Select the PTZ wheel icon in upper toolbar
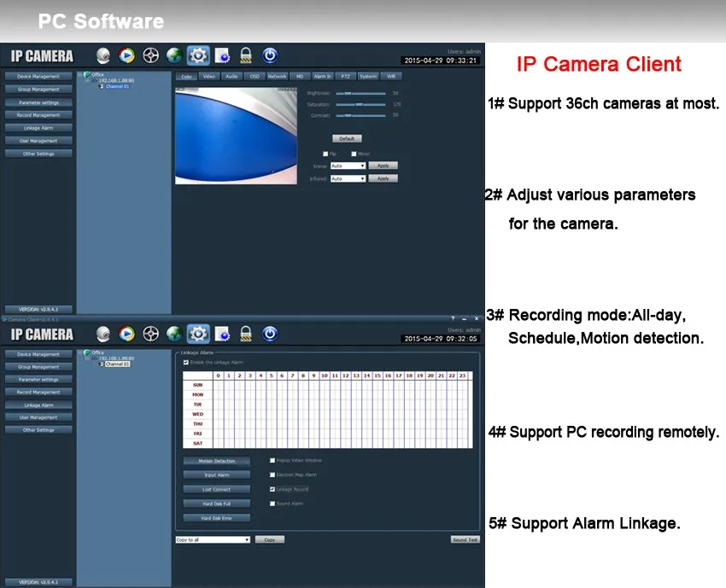The width and height of the screenshot is (726, 588). 150,55
